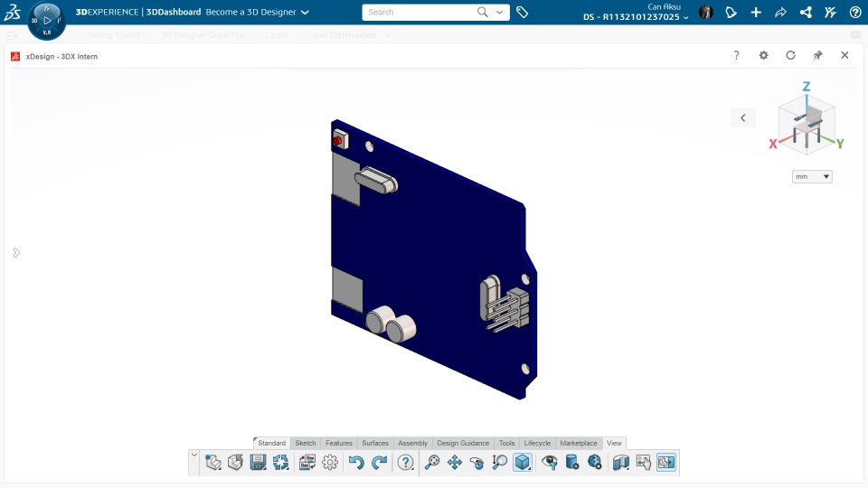Select the Rotate view tool
Viewport: 868px width, 488px height.
click(476, 462)
